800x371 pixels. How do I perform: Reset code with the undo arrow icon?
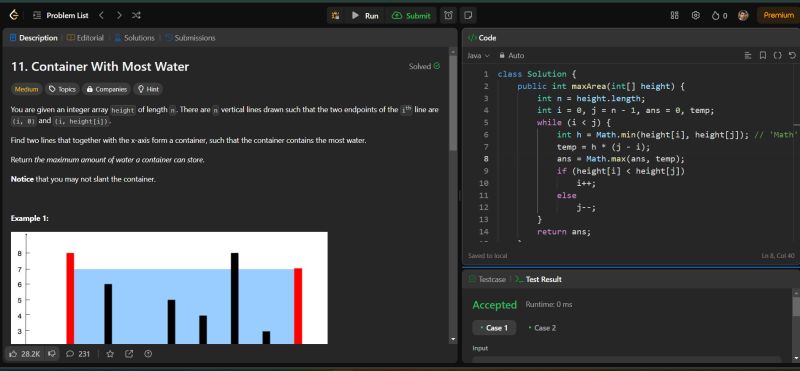[792, 55]
